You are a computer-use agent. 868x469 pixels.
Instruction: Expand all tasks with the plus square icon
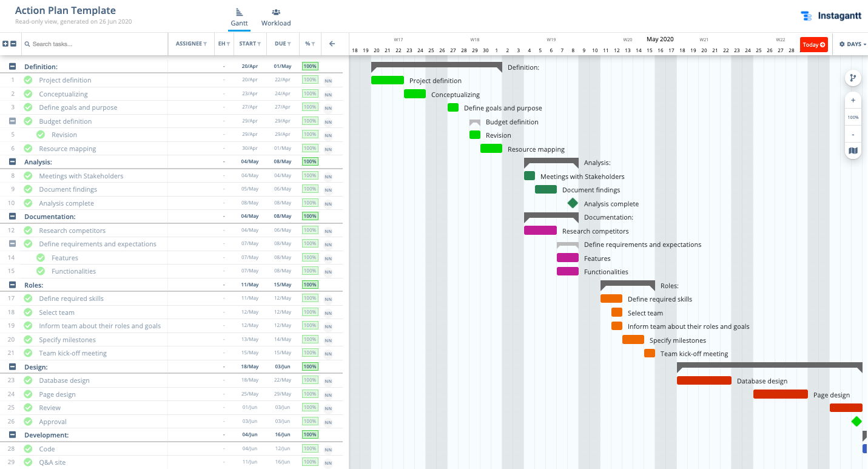tap(7, 44)
